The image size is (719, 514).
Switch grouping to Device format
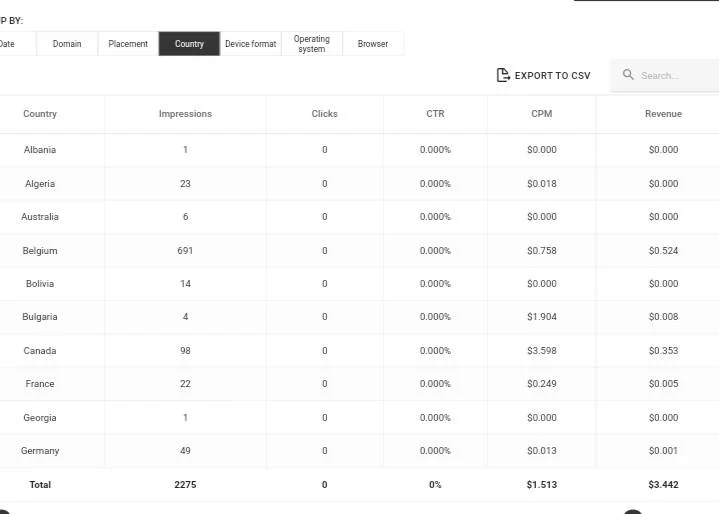click(251, 44)
